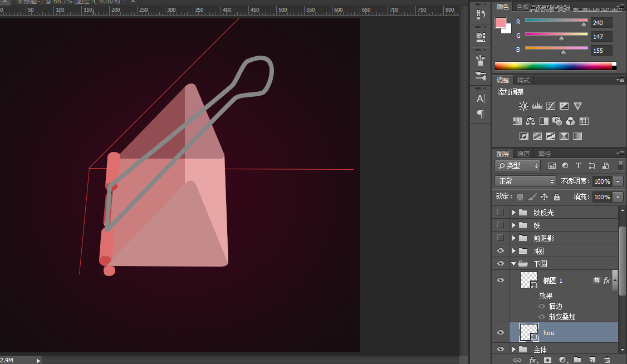
Task: Add a Levels adjustment
Action: [x=537, y=106]
